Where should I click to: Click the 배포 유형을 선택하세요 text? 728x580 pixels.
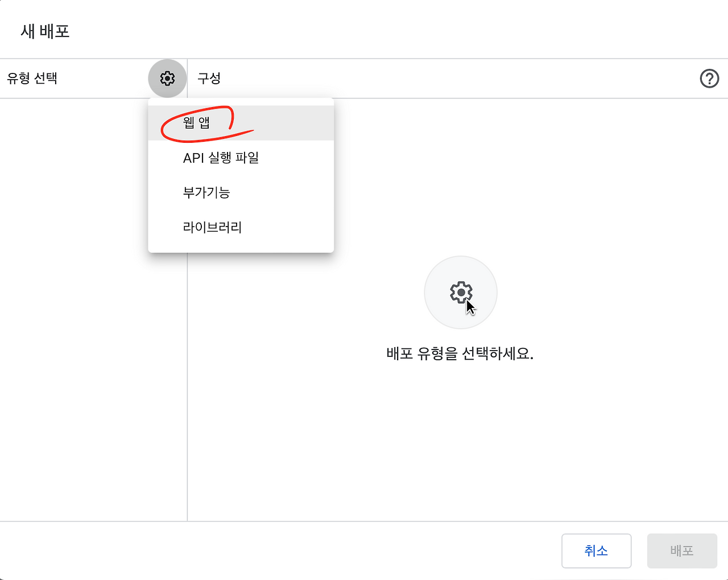[x=460, y=353]
